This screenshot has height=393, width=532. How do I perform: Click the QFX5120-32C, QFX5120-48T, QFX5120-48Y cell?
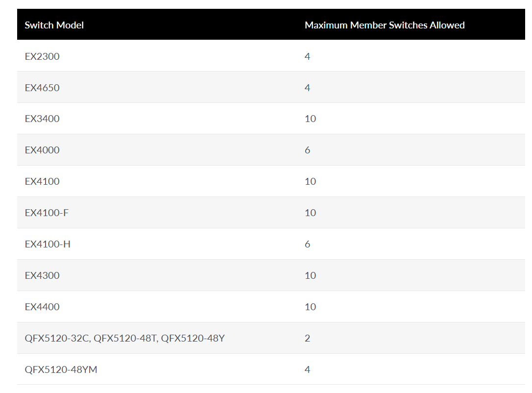point(124,338)
